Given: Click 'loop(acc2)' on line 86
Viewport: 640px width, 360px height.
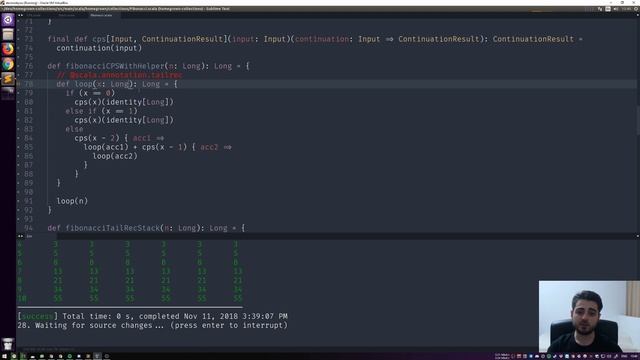Looking at the screenshot, I should tap(115, 156).
